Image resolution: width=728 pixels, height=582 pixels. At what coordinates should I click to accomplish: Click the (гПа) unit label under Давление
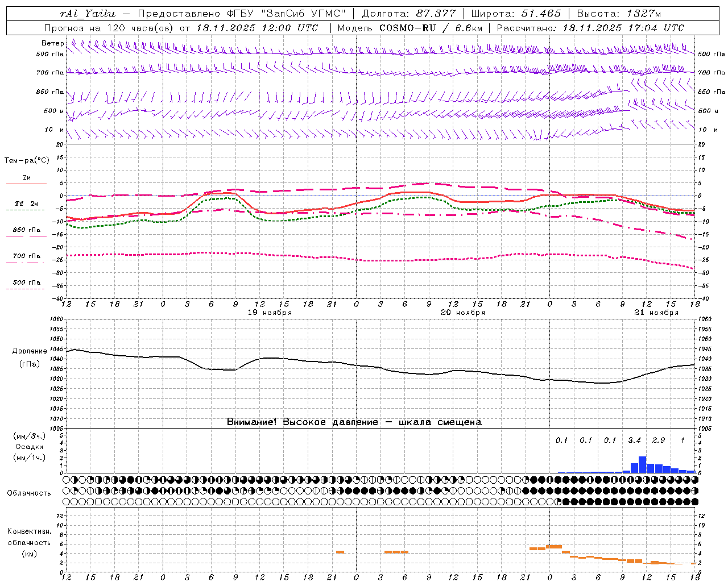tap(30, 364)
